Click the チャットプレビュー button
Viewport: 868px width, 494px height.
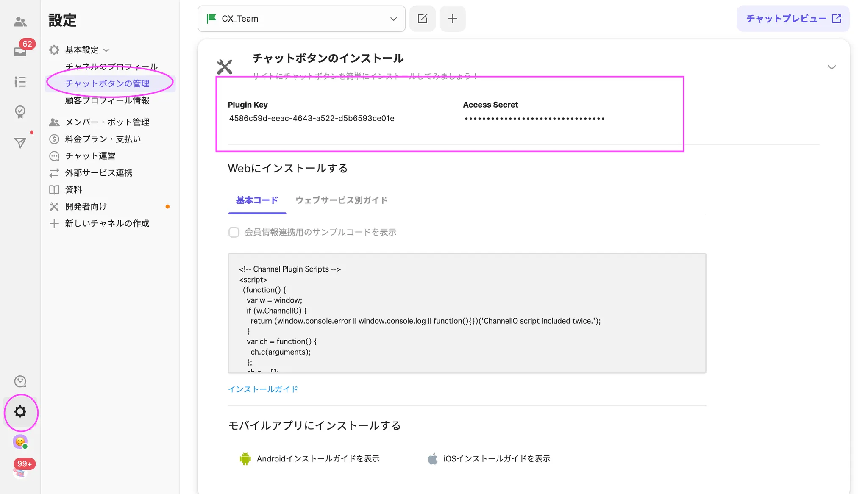793,19
